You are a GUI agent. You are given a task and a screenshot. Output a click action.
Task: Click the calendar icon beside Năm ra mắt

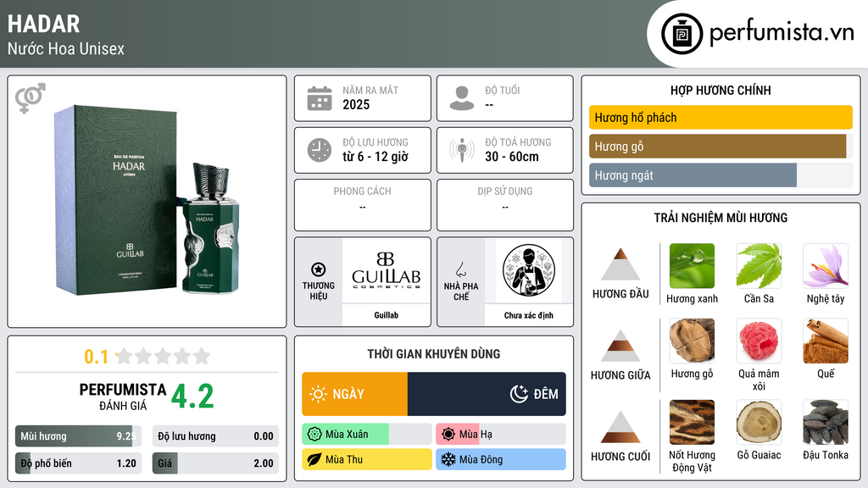(320, 98)
